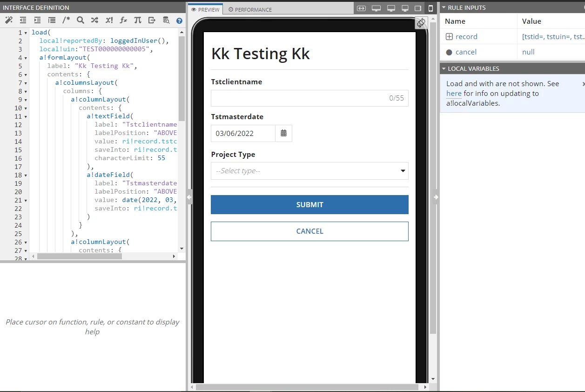
Task: Click the pi constant icon
Action: coord(137,20)
